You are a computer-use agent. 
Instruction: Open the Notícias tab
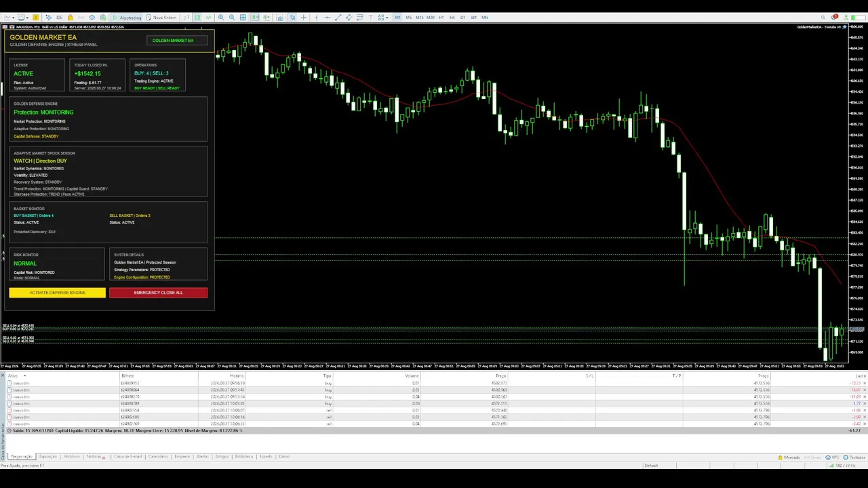tap(96, 457)
